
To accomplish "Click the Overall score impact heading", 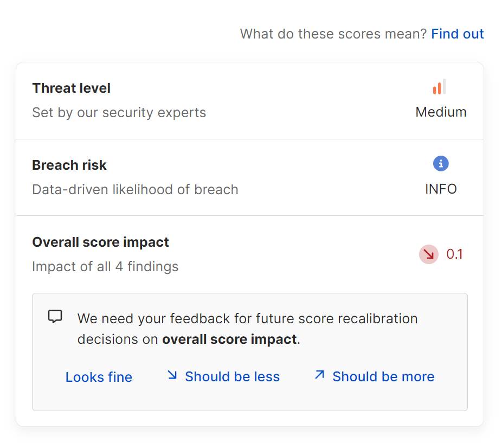I will coord(100,242).
